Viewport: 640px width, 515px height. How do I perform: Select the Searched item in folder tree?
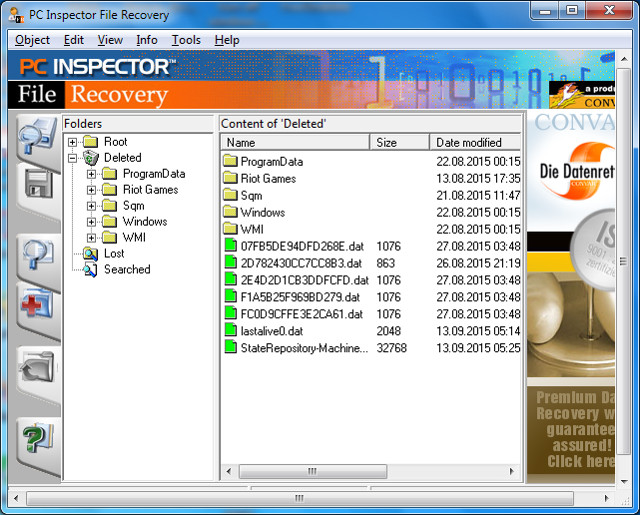pyautogui.click(x=126, y=270)
